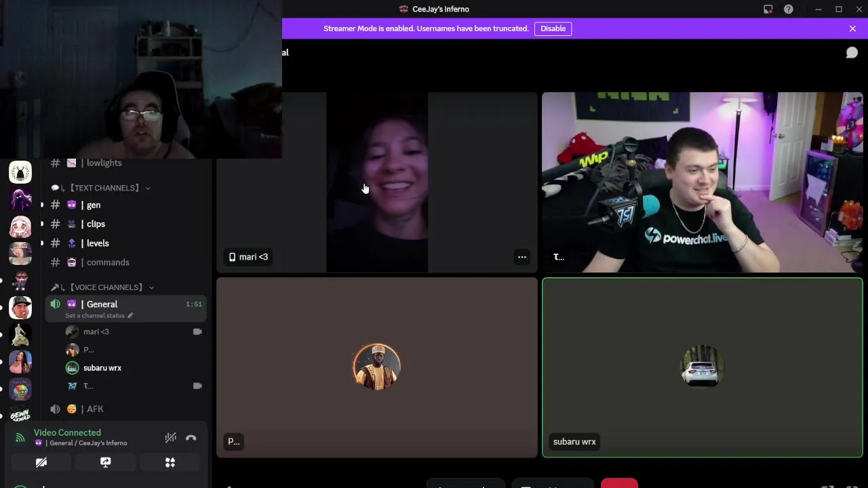This screenshot has height=488, width=868.
Task: Click the AFK channel speaker icon
Action: (55, 409)
